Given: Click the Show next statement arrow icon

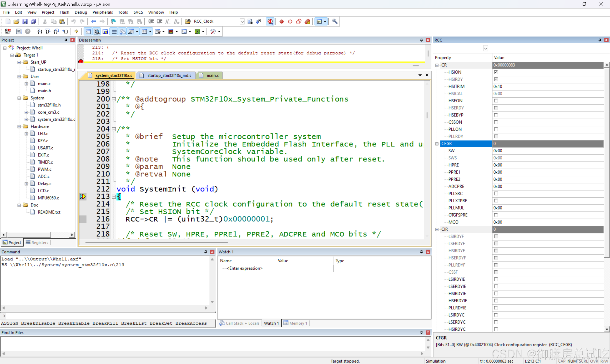Looking at the screenshot, I should [x=76, y=31].
